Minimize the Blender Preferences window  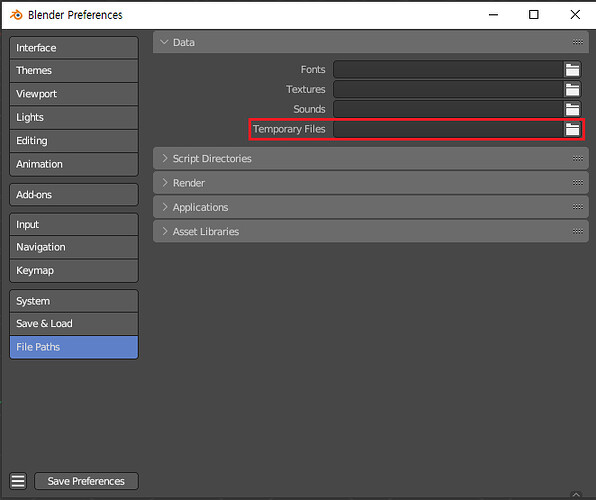click(x=493, y=15)
